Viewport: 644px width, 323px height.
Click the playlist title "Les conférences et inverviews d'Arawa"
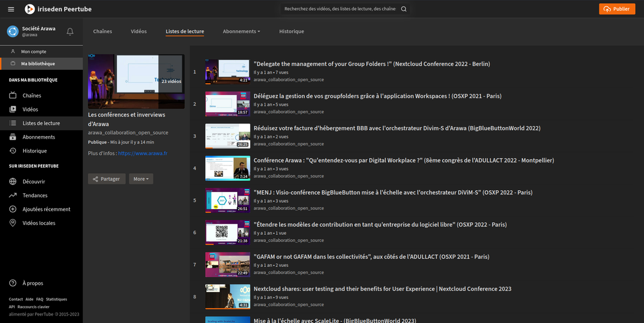126,119
